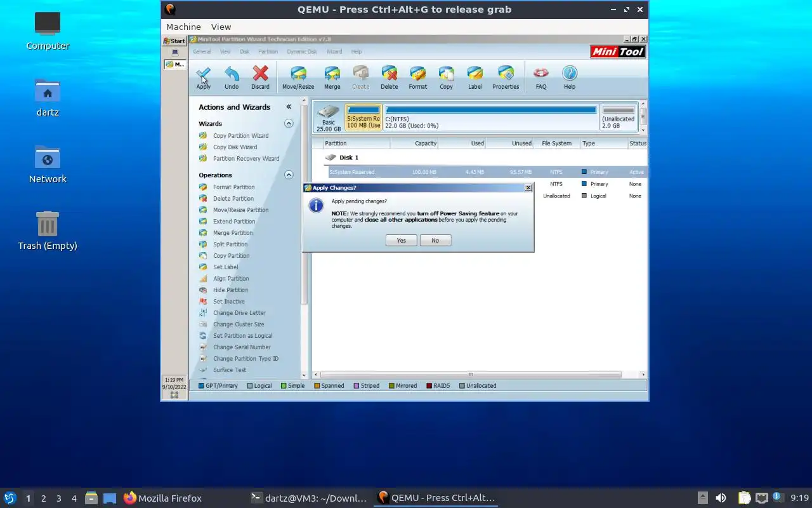Select the Unallocated 2.9 GB block
Image resolution: width=812 pixels, height=508 pixels.
[619, 118]
